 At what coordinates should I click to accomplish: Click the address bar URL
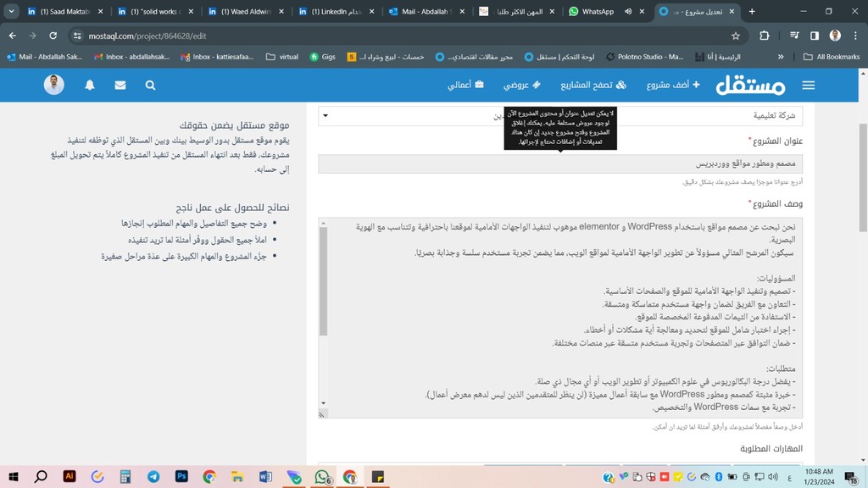click(147, 36)
